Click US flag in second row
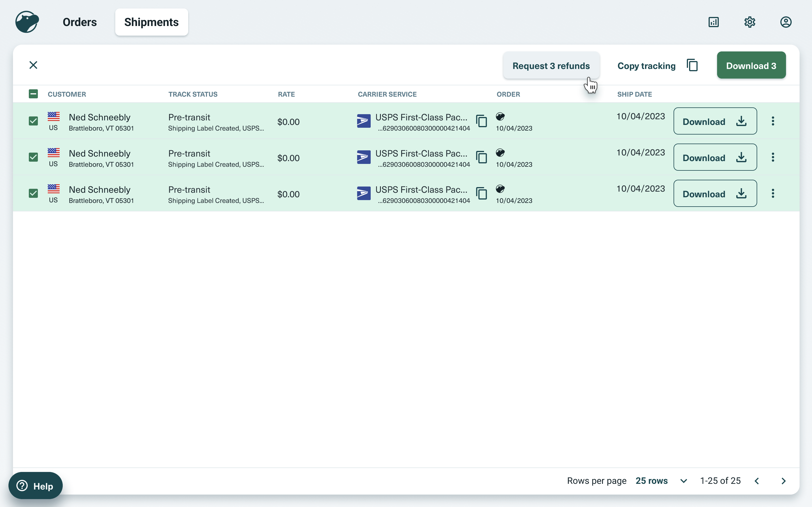Screen dimensions: 812x507 pos(54,153)
